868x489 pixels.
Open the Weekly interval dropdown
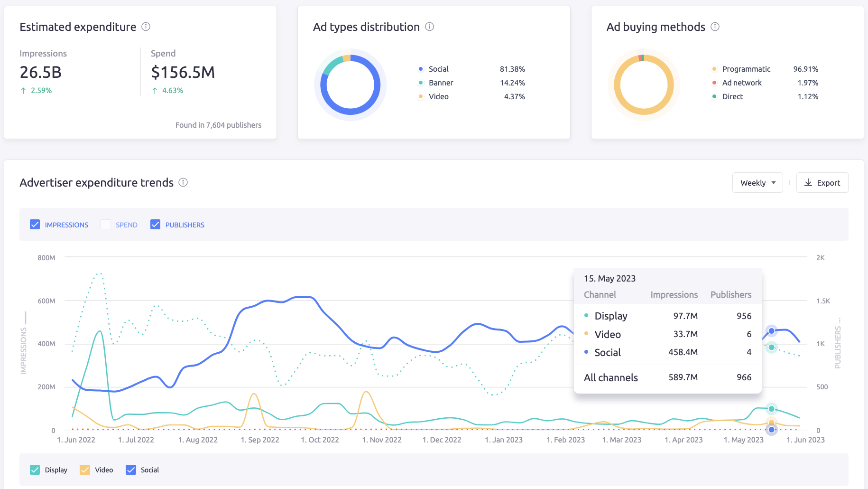757,182
